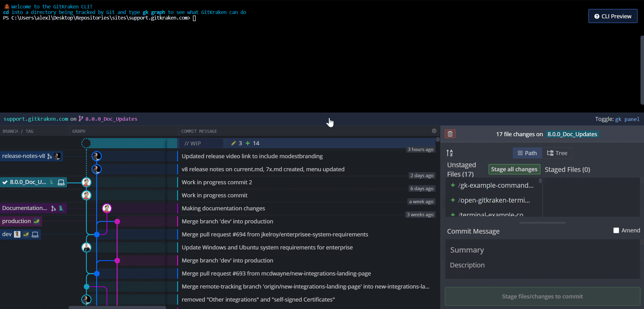Click the plus icon beside open-gitkraken-termi file

pyautogui.click(x=453, y=200)
